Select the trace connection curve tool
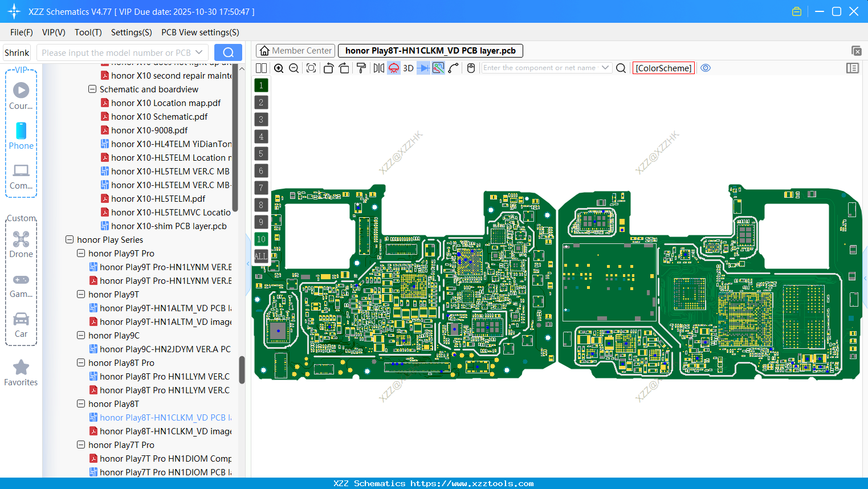Screen dimensions: 868x489 click(454, 68)
